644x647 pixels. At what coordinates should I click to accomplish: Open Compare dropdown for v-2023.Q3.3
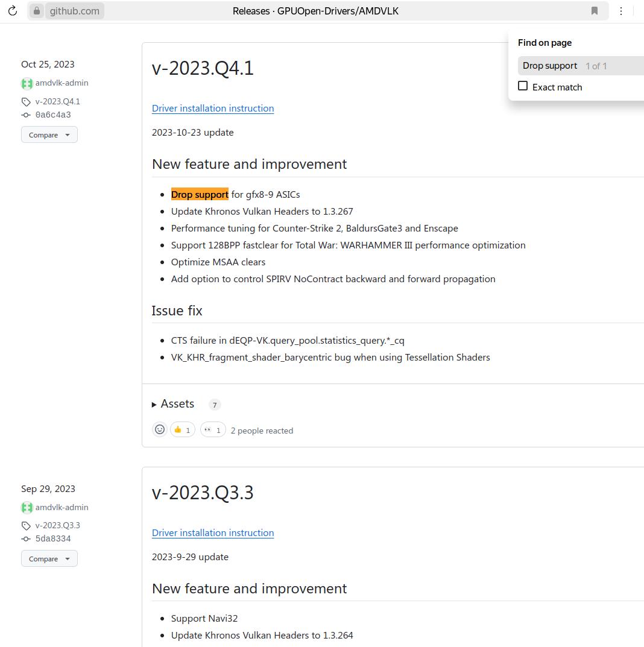point(49,559)
